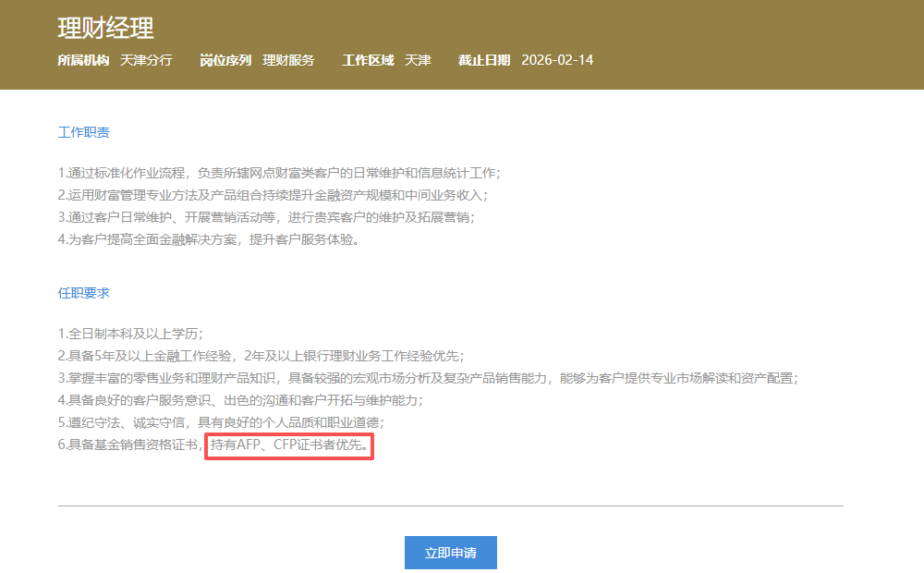Click requirement 5 about 遵纪守法、诚实守信
Image resolution: width=924 pixels, height=573 pixels.
click(220, 422)
